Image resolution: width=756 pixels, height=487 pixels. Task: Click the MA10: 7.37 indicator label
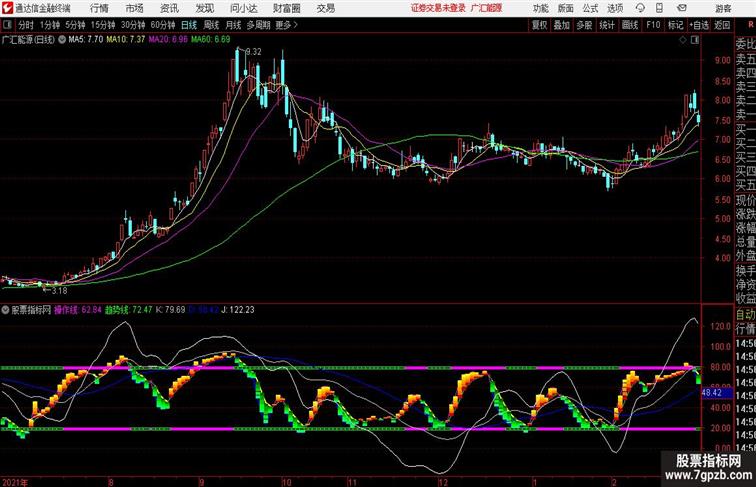tap(126, 40)
